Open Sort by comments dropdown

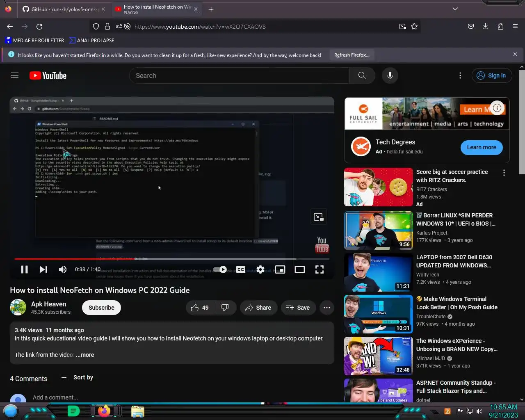point(77,377)
